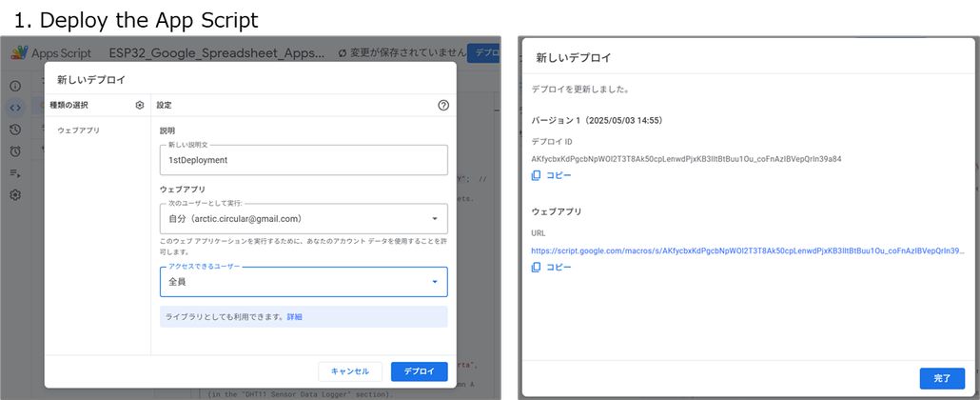Click copy icon under web app URL

coord(536,268)
